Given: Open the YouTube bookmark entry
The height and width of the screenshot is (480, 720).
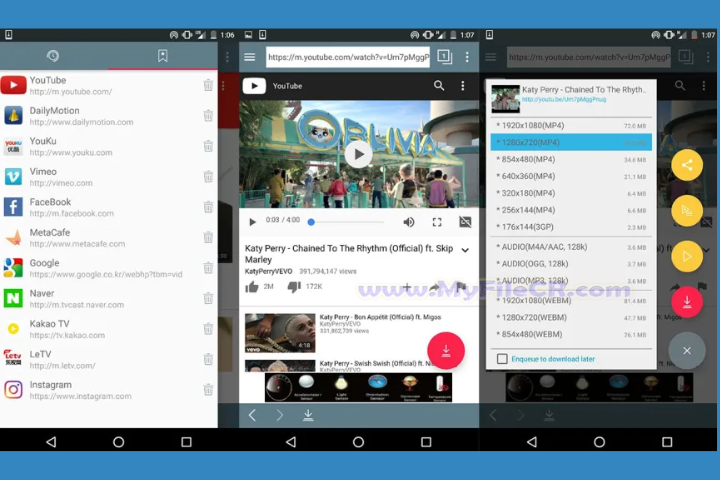Looking at the screenshot, I should pyautogui.click(x=109, y=85).
